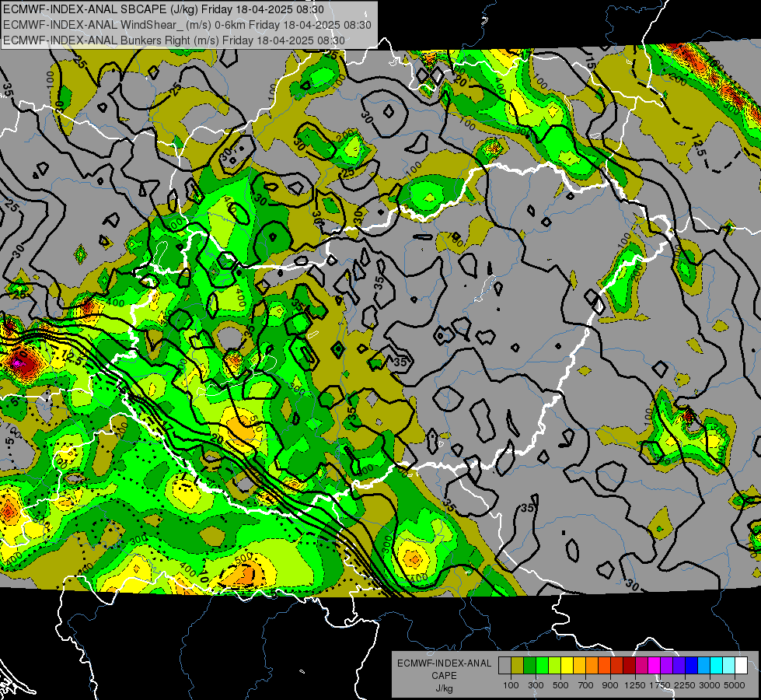Viewport: 761px width, 700px height.
Task: Click the 500 label under color scale
Action: coord(560,685)
